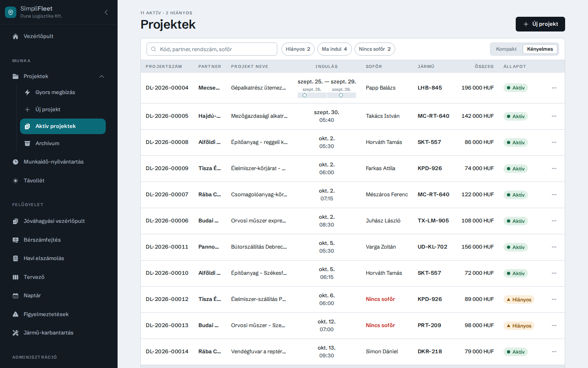Sort by Összeg column header
Viewport: 588px width, 368px height.
(484, 66)
